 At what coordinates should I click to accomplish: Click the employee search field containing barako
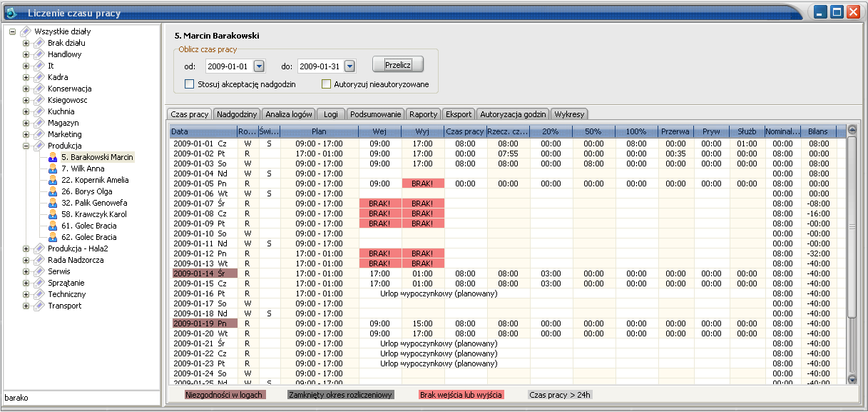point(81,398)
